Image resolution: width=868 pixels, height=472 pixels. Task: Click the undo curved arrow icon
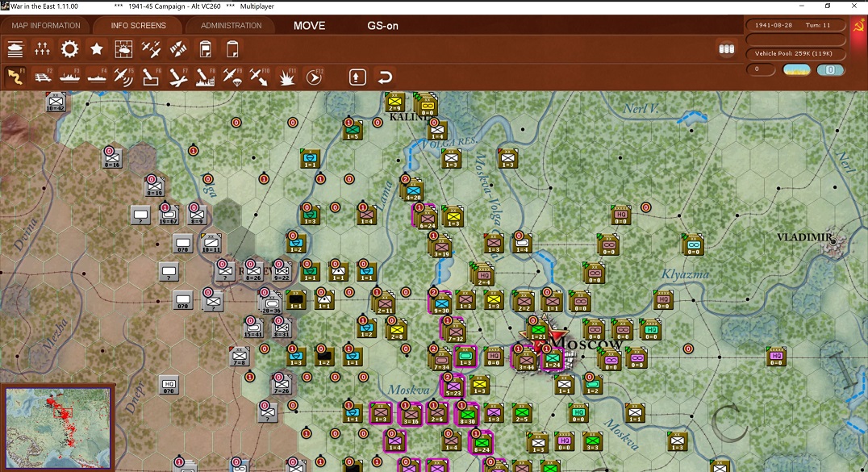[385, 77]
